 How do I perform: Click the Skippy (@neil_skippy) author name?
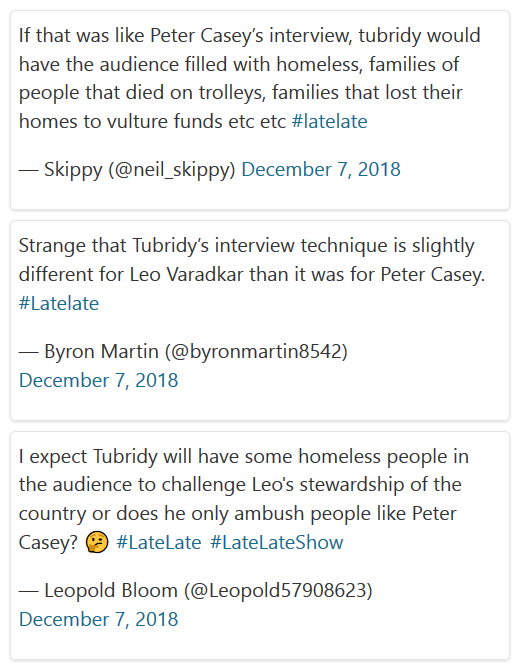(140, 169)
